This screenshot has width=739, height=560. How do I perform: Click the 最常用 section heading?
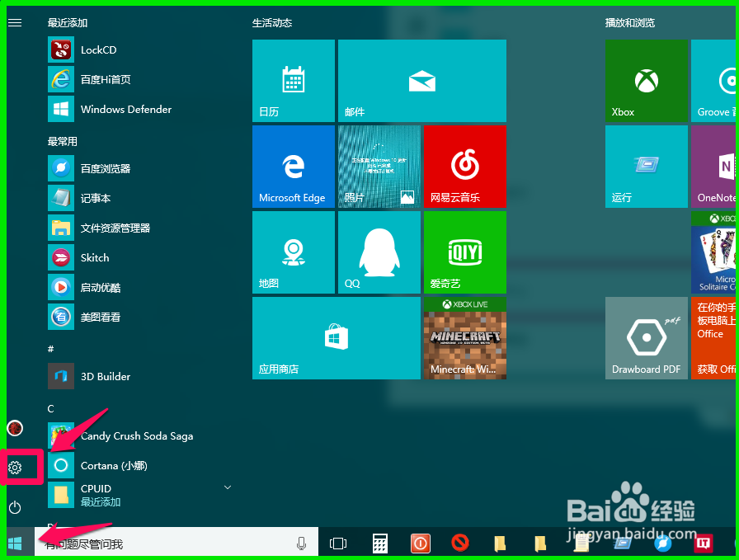62,141
